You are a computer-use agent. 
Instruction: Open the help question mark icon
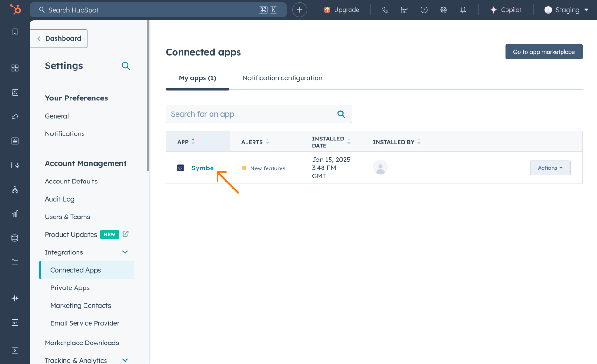click(x=424, y=10)
